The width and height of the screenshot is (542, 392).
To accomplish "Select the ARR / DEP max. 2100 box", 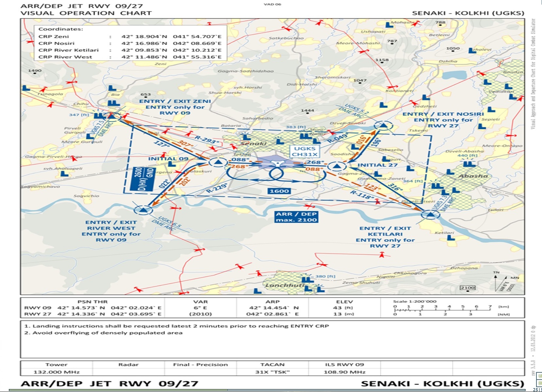I will [x=296, y=217].
